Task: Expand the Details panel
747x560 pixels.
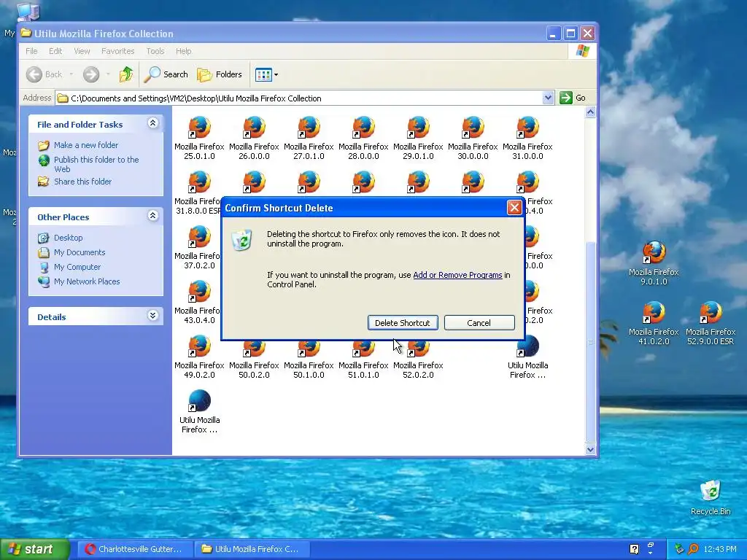Action: [152, 315]
